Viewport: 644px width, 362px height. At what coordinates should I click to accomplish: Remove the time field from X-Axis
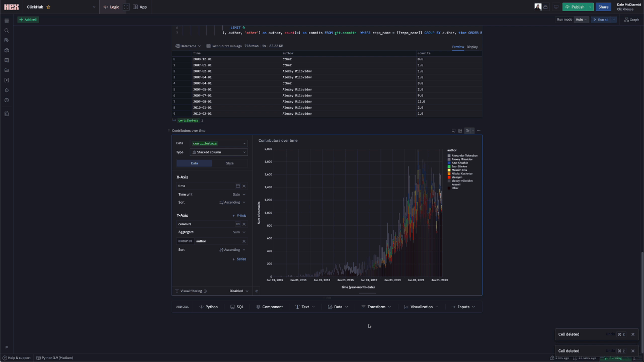click(x=244, y=186)
